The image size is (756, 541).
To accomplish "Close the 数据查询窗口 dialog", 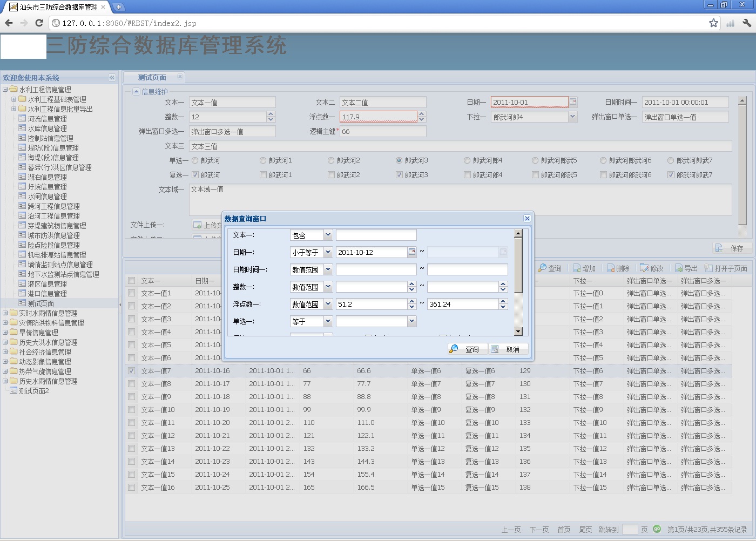I will [x=527, y=218].
